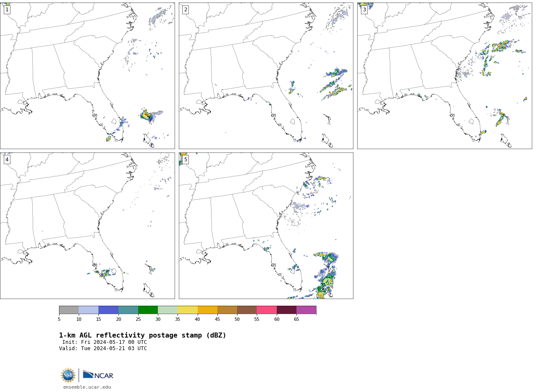Click the Init: Fri 2024-05-17 00 UTC line
Viewport: 536px width, 392px height.
[x=105, y=342]
